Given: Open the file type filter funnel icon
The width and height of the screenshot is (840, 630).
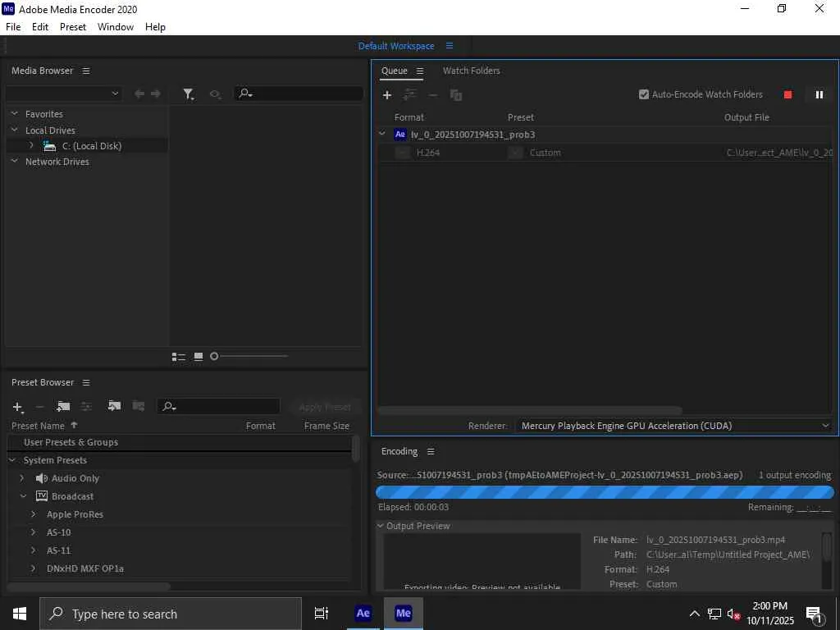Looking at the screenshot, I should coord(188,94).
